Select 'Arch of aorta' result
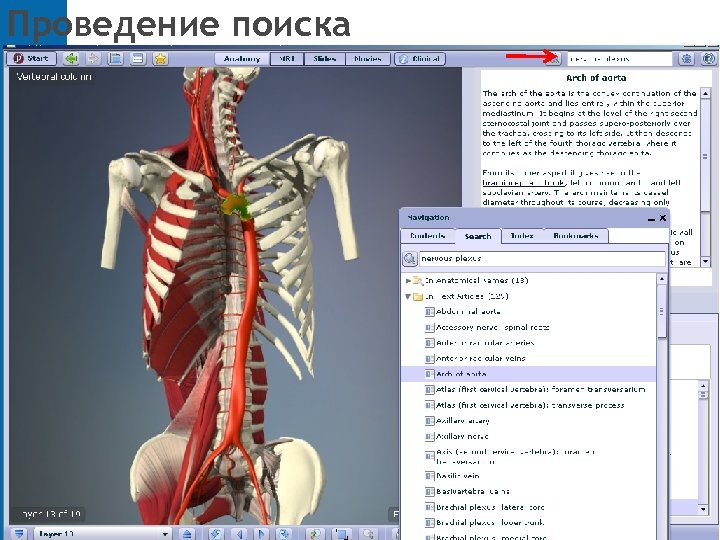Image resolution: width=720 pixels, height=540 pixels. (528, 374)
